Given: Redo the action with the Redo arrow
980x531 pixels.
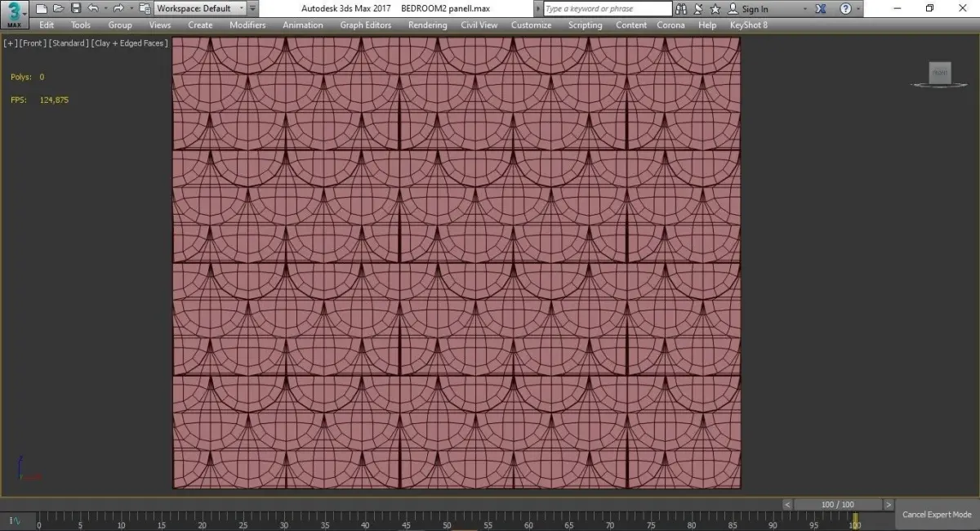Looking at the screenshot, I should coord(118,9).
